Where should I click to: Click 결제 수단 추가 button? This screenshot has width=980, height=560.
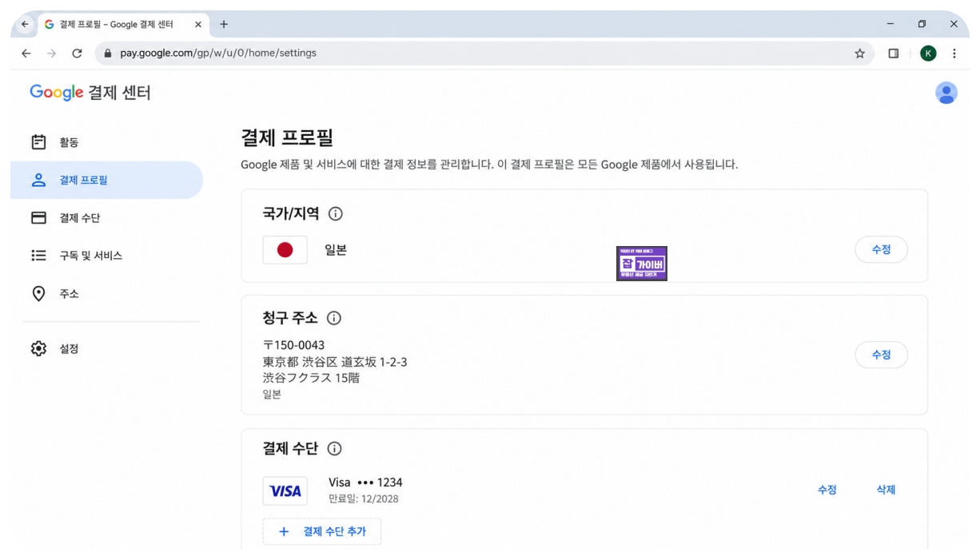tap(322, 531)
